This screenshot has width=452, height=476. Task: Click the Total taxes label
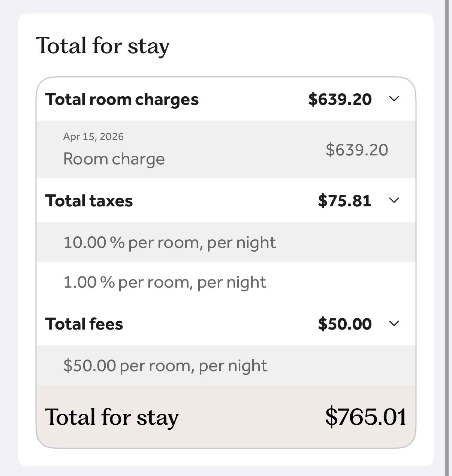pos(89,201)
